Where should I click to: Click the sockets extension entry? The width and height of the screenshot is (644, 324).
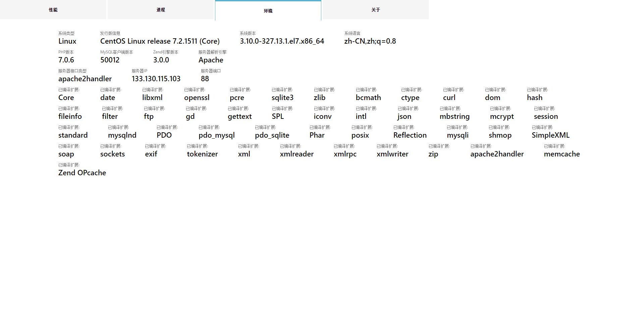112,154
